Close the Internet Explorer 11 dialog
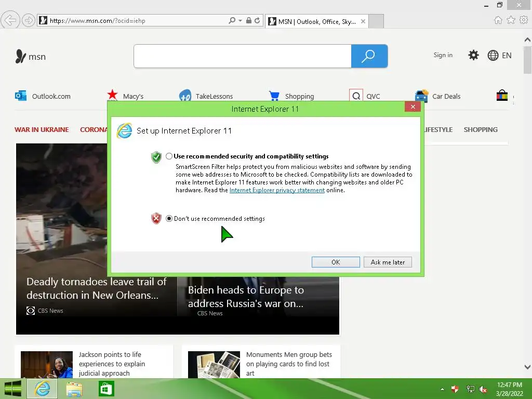This screenshot has width=532, height=399. 413,107
